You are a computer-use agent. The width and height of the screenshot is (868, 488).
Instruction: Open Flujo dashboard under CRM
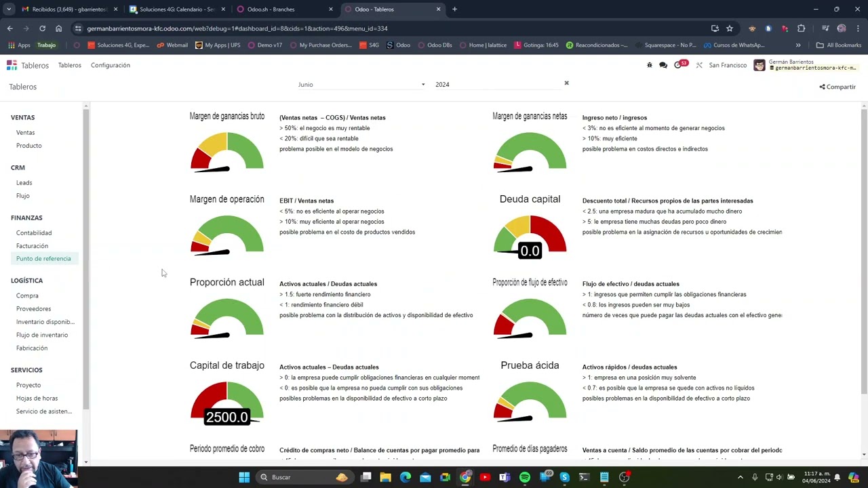coord(23,195)
